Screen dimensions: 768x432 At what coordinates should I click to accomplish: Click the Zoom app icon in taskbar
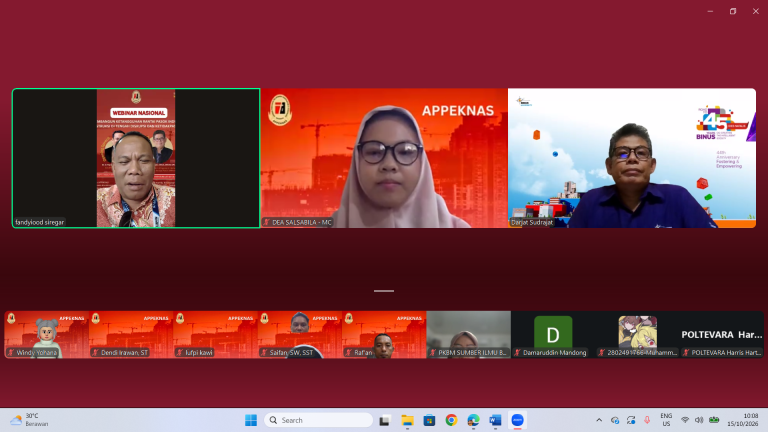(x=518, y=420)
